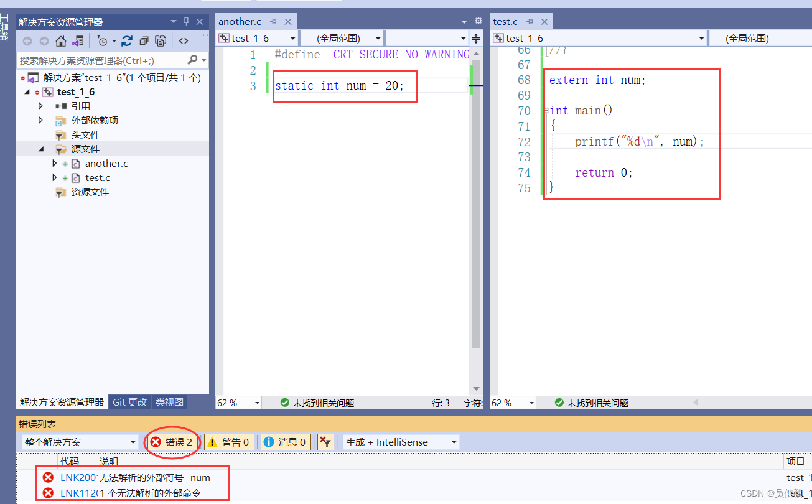Image resolution: width=812 pixels, height=504 pixels.
Task: Open the 生成 + IntelliSense dropdown
Action: (401, 442)
